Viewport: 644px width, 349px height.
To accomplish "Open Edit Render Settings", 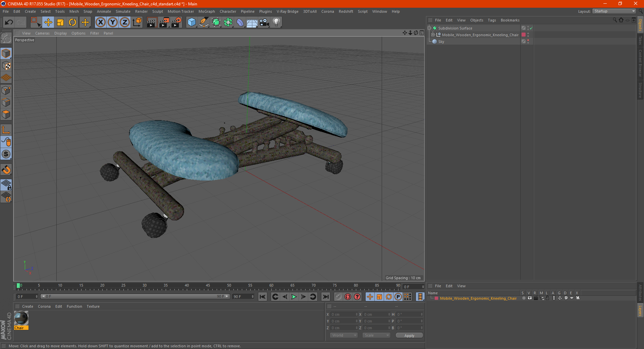I will (x=176, y=22).
